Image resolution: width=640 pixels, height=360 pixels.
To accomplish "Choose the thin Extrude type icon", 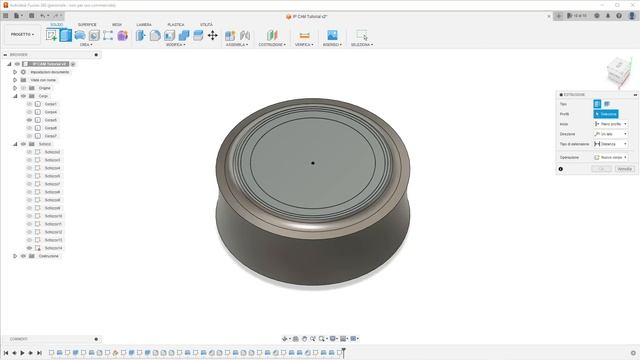I will coord(607,104).
